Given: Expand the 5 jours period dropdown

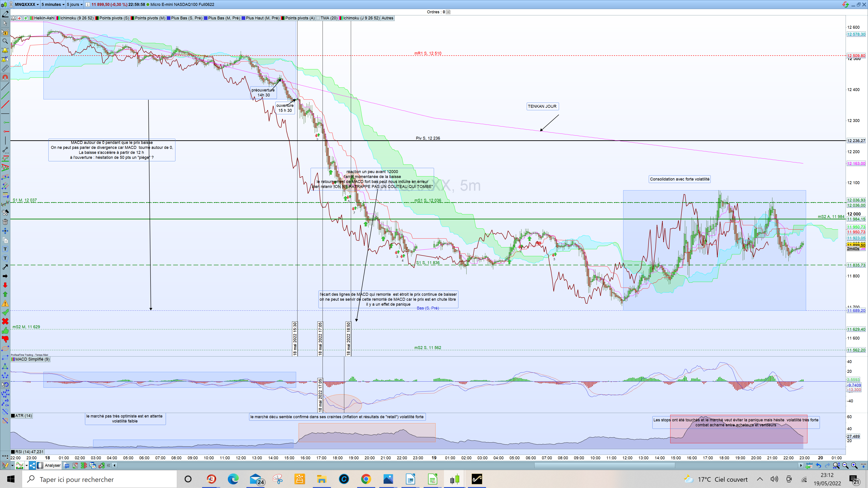Looking at the screenshot, I should pos(74,4).
